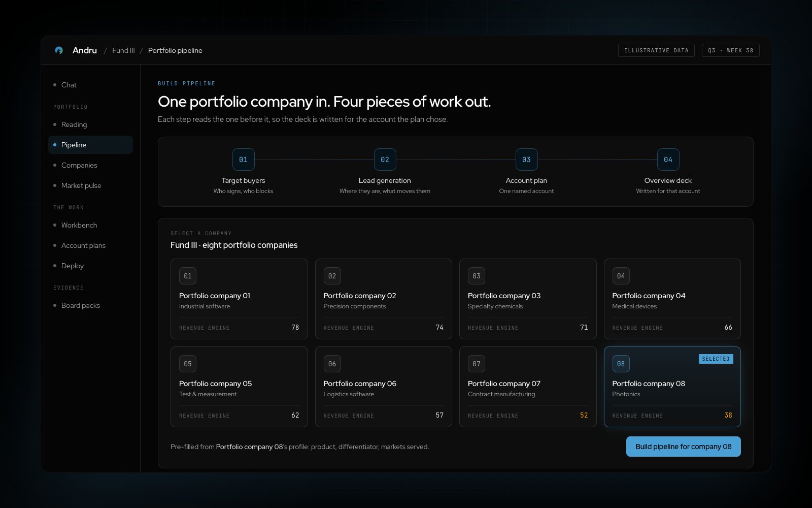Click step 04 Overview deck marker
The image size is (812, 508).
668,160
